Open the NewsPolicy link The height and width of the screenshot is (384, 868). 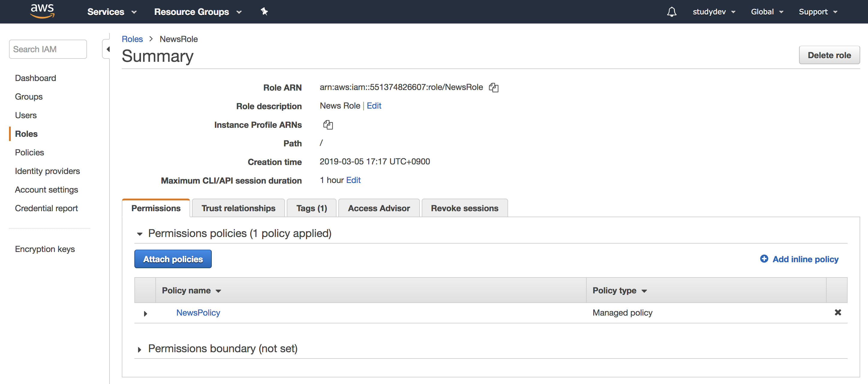coord(198,313)
